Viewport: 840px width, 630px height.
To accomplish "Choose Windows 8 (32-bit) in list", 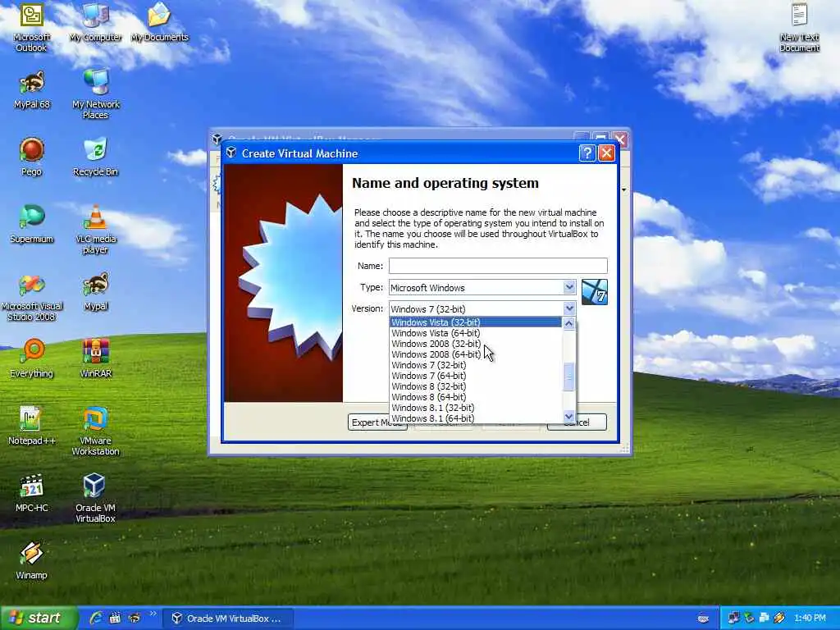I will pyautogui.click(x=475, y=386).
